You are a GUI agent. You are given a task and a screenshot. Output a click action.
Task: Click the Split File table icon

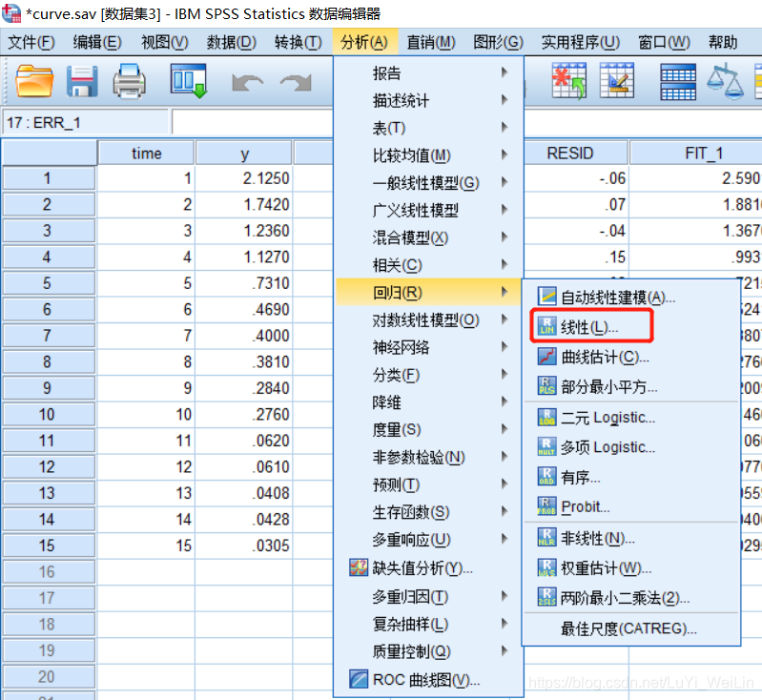pos(677,82)
